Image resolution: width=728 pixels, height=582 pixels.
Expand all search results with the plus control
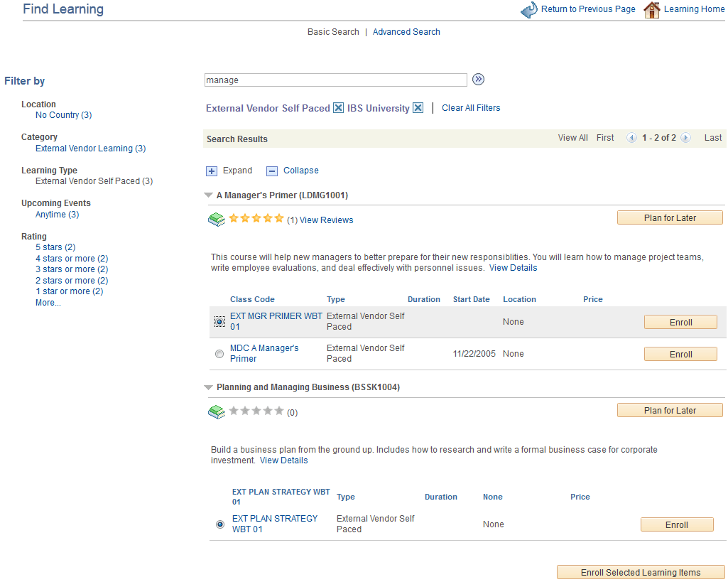point(211,171)
